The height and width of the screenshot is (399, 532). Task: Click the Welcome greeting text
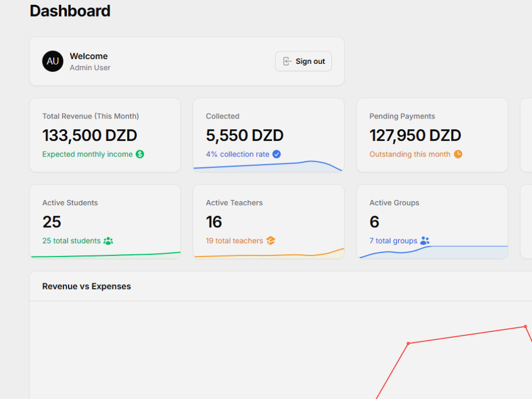88,56
